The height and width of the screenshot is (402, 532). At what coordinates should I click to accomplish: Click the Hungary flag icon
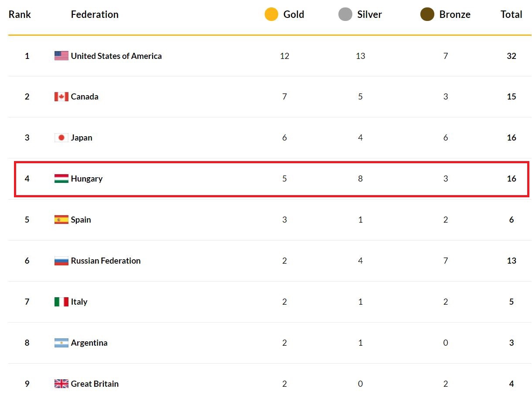click(x=61, y=179)
